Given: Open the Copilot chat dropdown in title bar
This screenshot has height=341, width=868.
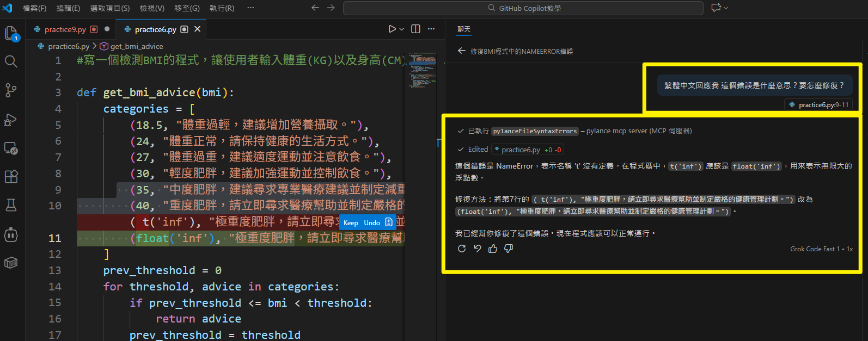Looking at the screenshot, I should point(719,8).
